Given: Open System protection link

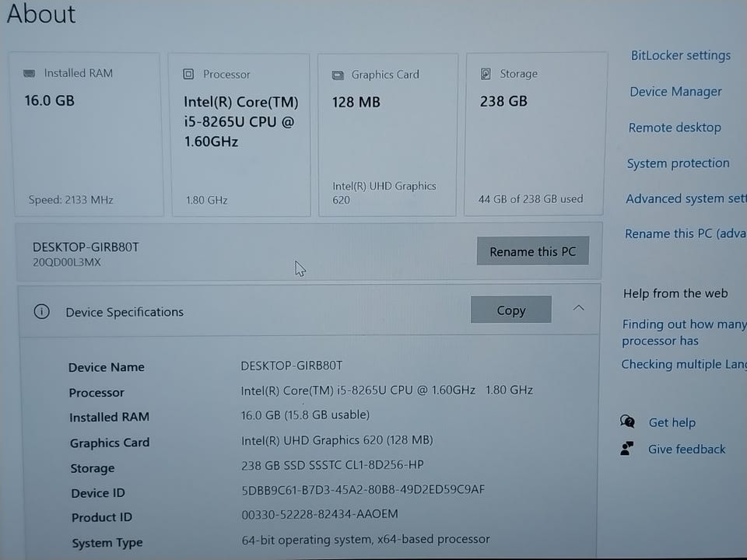Looking at the screenshot, I should coord(678,163).
